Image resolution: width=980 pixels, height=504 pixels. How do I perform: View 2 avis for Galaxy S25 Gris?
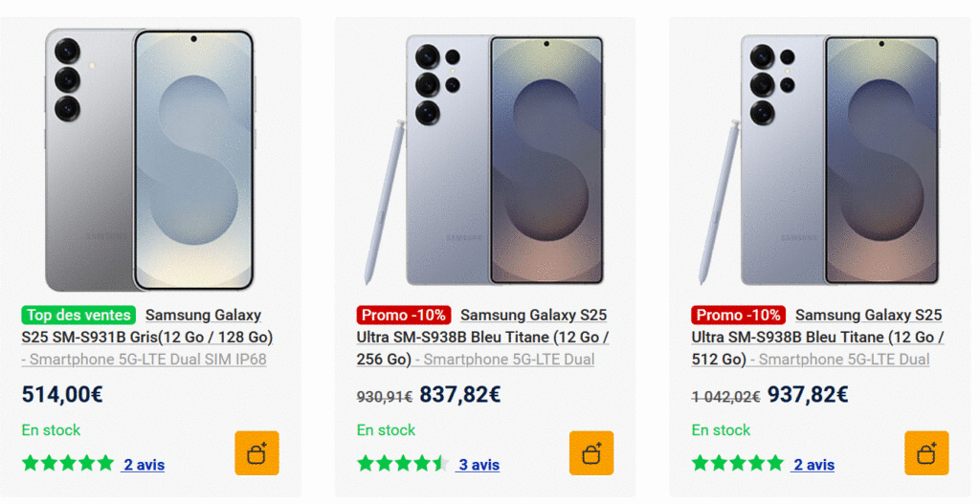pyautogui.click(x=144, y=465)
